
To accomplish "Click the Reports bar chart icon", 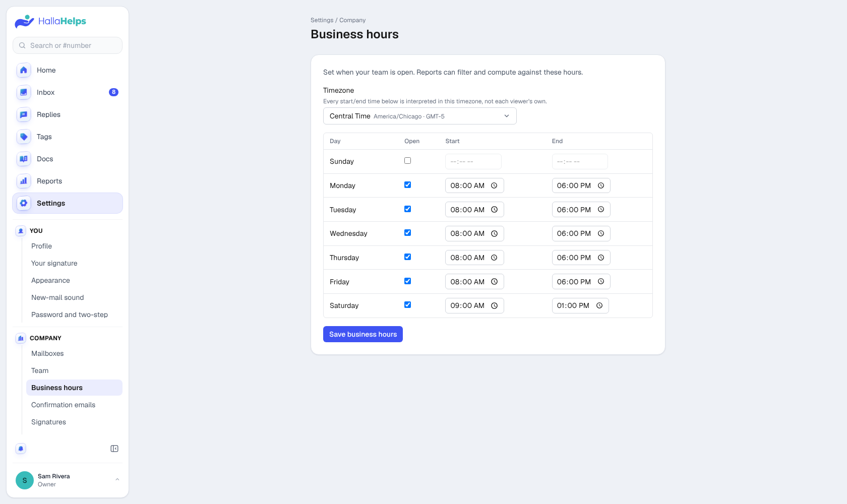I will 24,181.
